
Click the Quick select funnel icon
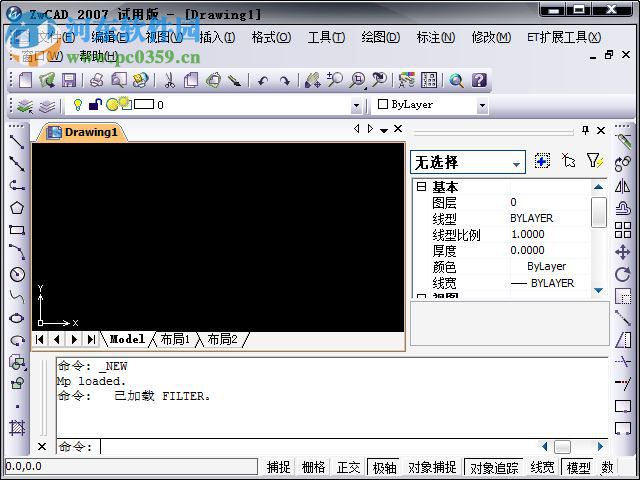point(594,161)
